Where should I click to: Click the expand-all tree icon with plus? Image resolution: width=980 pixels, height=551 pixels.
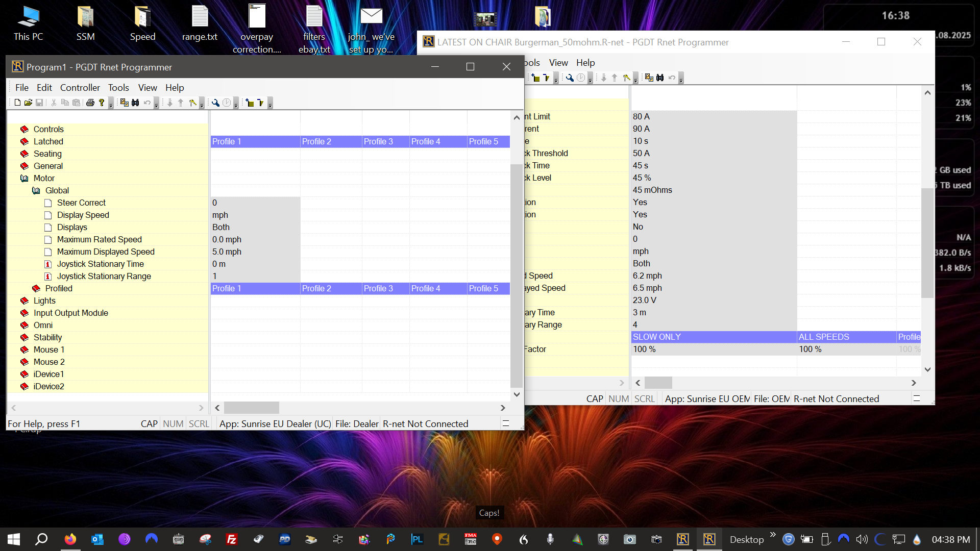pyautogui.click(x=250, y=103)
